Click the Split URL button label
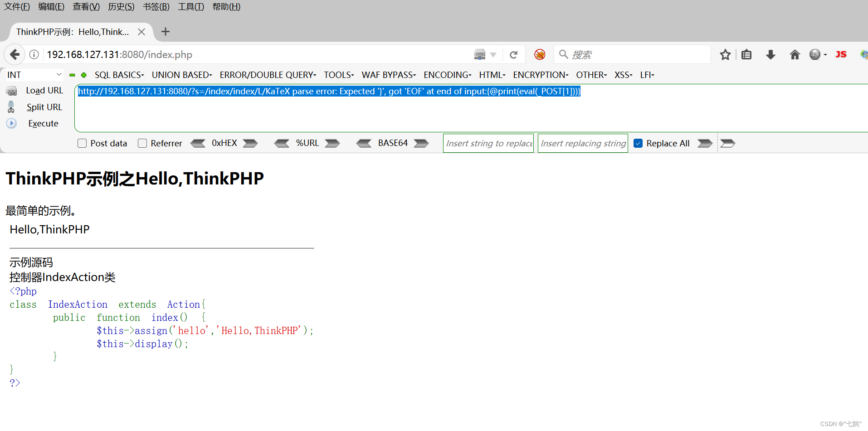This screenshot has height=431, width=868. (x=44, y=107)
